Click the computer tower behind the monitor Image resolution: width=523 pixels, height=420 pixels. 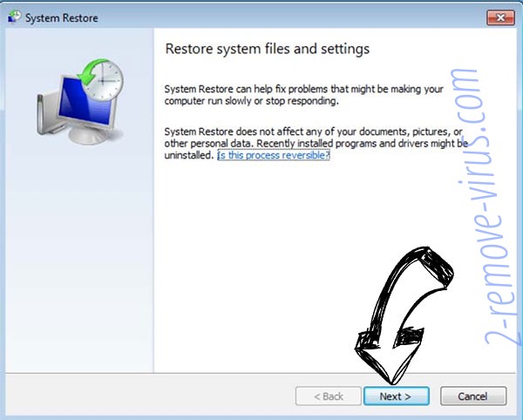[x=44, y=113]
